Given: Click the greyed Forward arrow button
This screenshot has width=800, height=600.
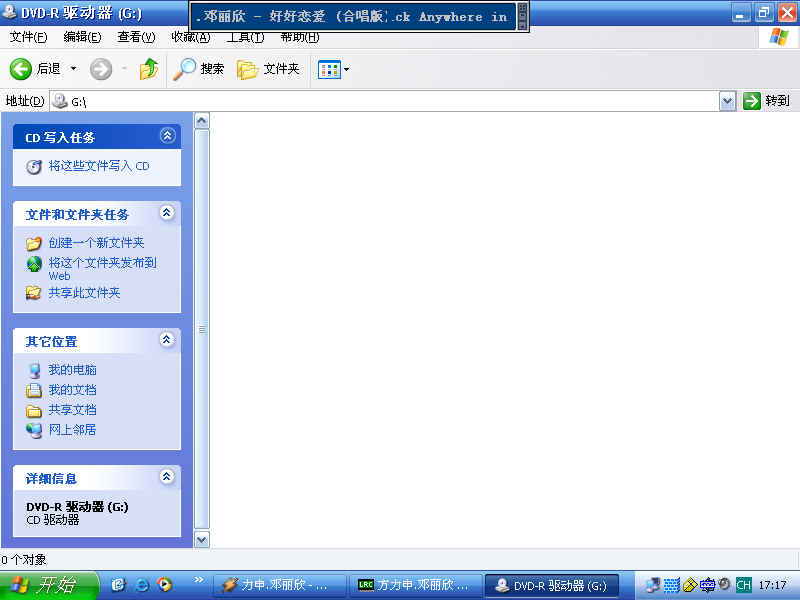Looking at the screenshot, I should point(101,69).
